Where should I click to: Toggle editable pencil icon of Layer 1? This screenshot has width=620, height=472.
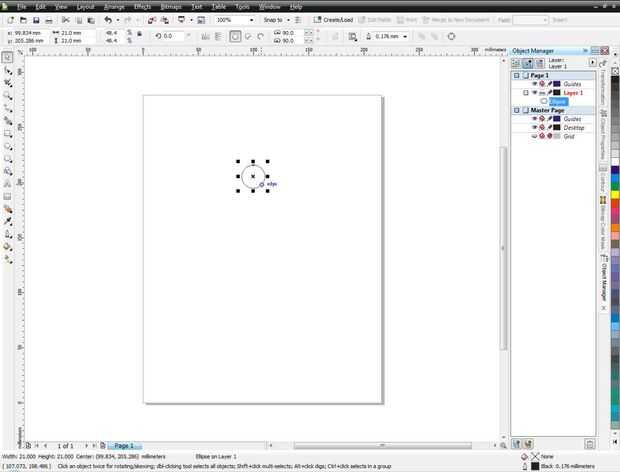pyautogui.click(x=550, y=93)
